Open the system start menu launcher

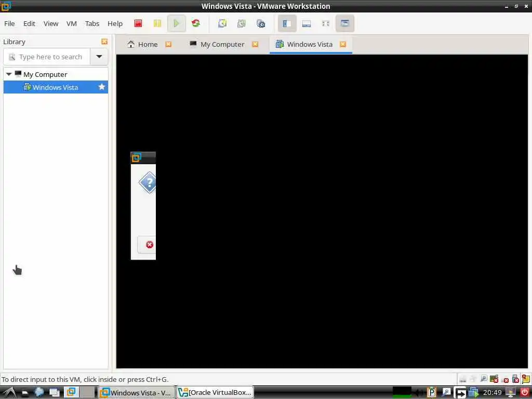pos(9,393)
